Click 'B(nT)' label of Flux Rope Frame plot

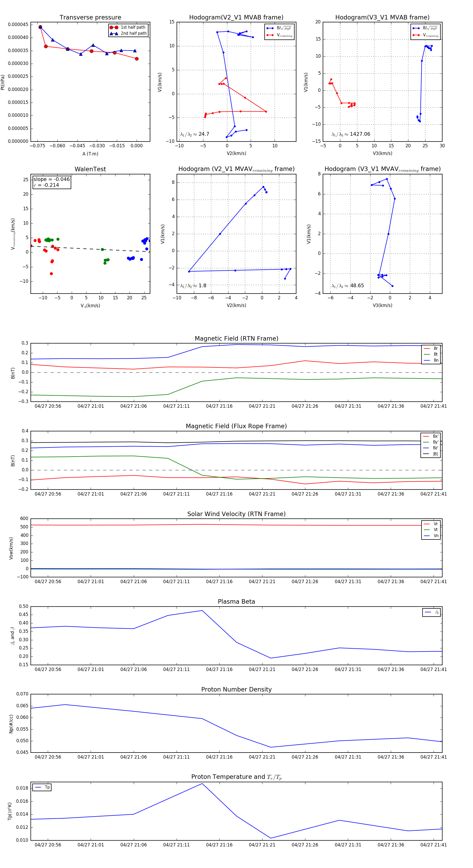(x=13, y=461)
